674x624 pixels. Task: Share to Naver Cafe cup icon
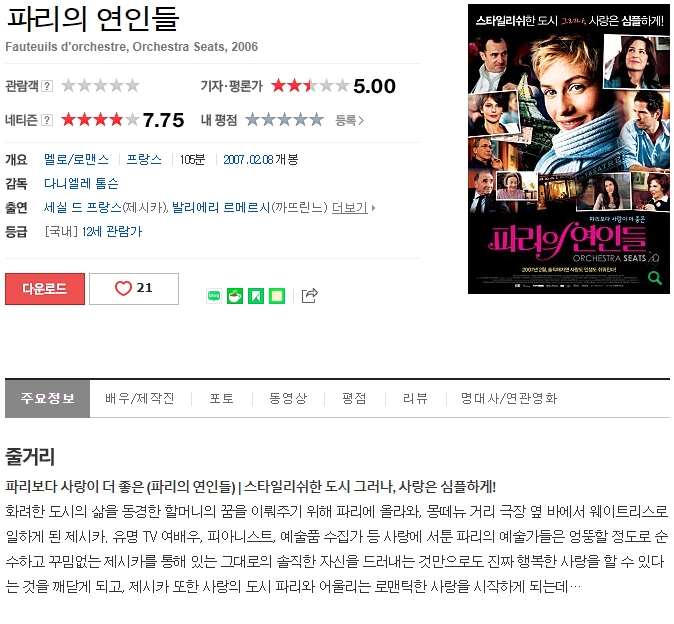click(235, 296)
